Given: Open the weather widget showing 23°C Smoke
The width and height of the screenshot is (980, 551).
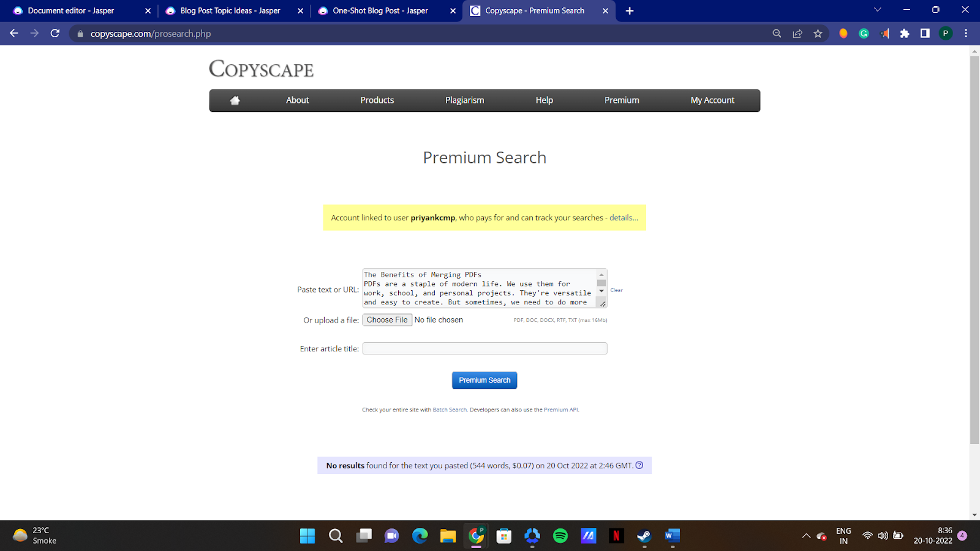Looking at the screenshot, I should pos(36,536).
